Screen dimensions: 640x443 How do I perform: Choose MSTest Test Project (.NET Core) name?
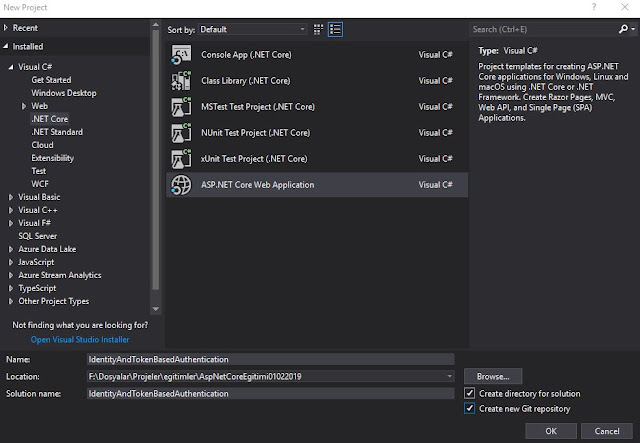point(258,107)
